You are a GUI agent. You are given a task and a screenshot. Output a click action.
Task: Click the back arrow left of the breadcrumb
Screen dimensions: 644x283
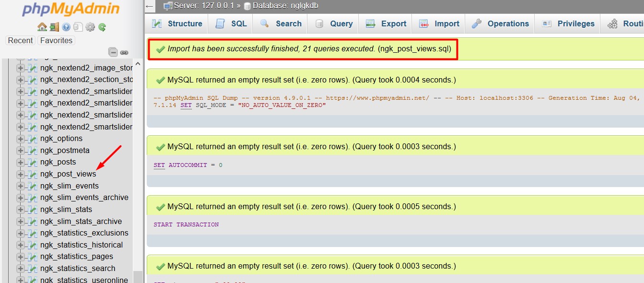click(149, 6)
